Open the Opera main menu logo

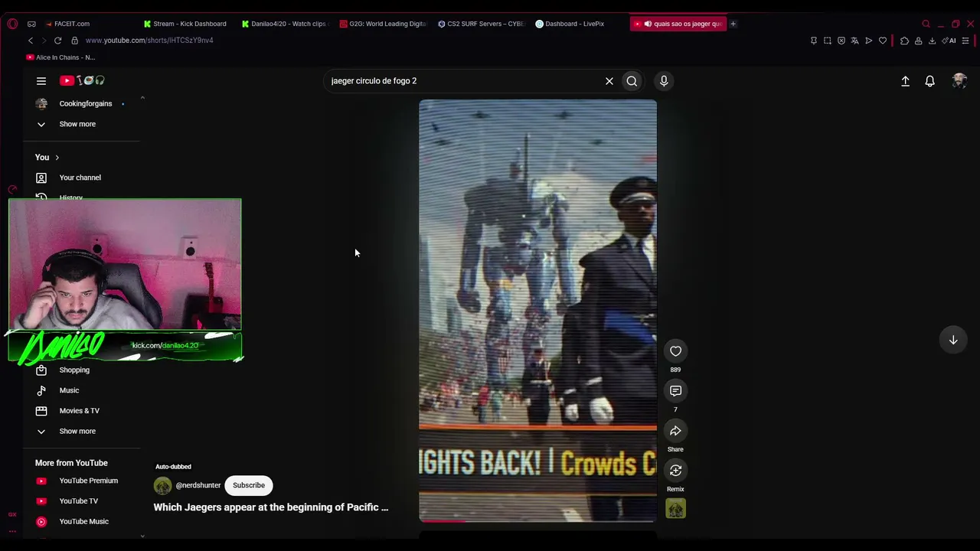[12, 24]
